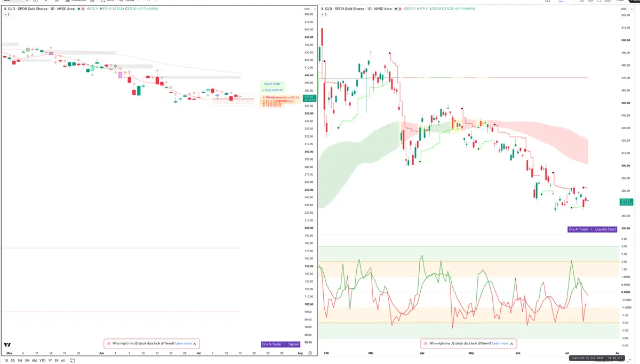Click the Alert button in the top toolbar
Viewport: 640px width, 364px height.
click(x=107, y=1)
